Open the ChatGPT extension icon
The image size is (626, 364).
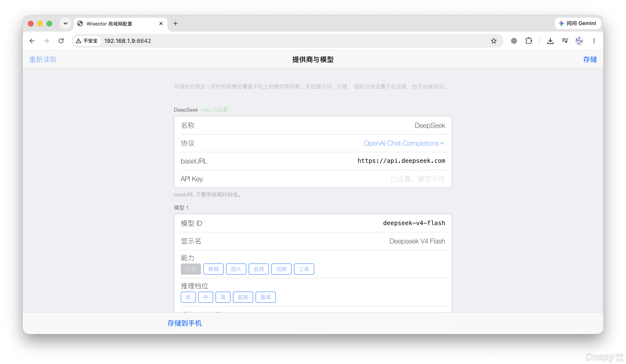pyautogui.click(x=514, y=41)
